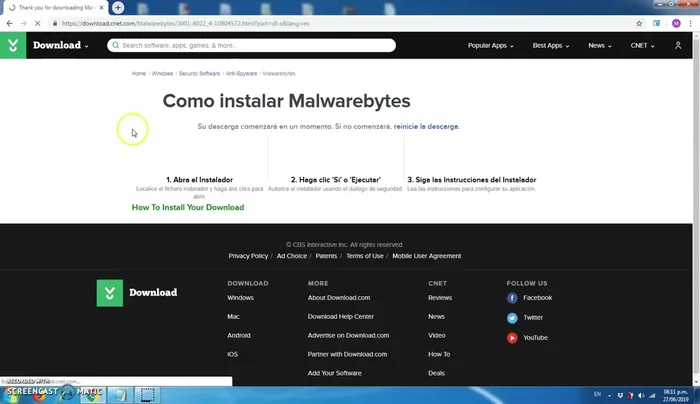Open the Android footer link

[238, 335]
